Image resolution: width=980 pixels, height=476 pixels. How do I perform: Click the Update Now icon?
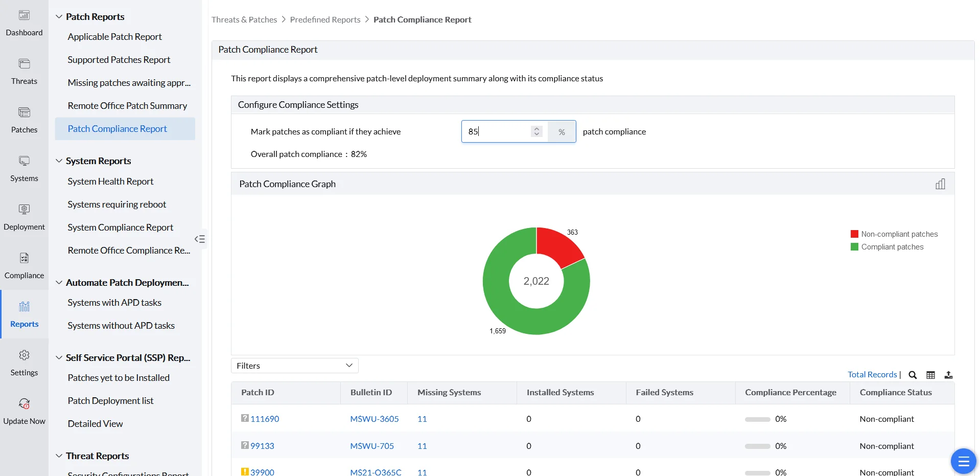(x=24, y=404)
